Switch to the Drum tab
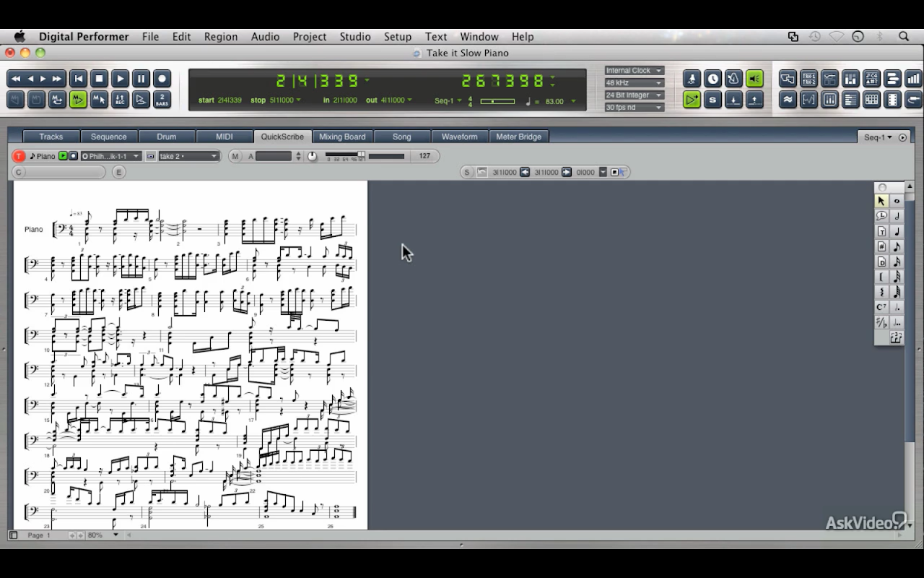The width and height of the screenshot is (924, 578). (x=167, y=137)
